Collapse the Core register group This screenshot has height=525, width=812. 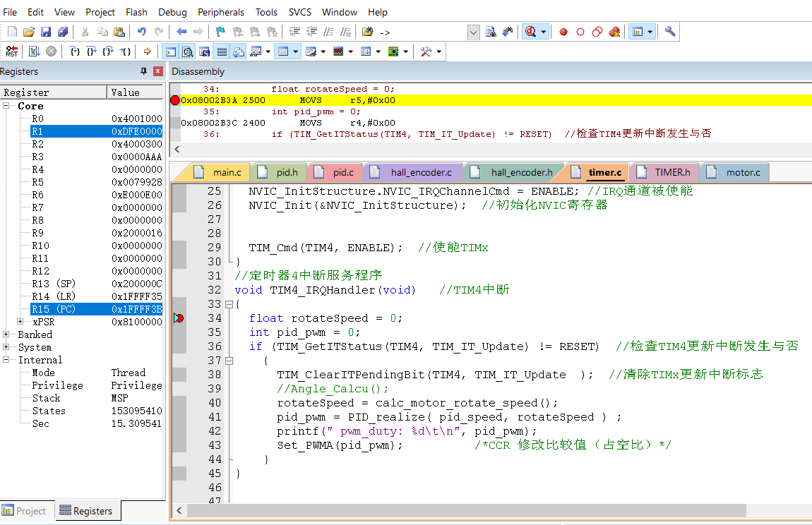pyautogui.click(x=6, y=106)
